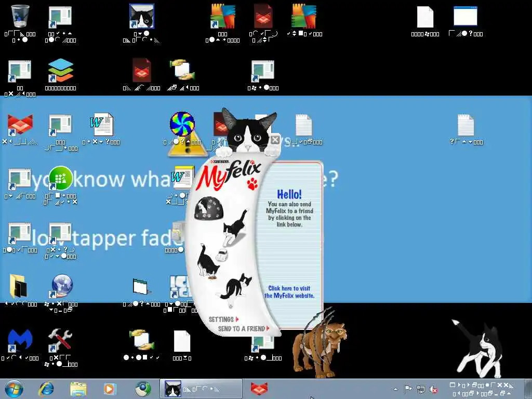Open Windows Explorer from the taskbar

coord(78,389)
